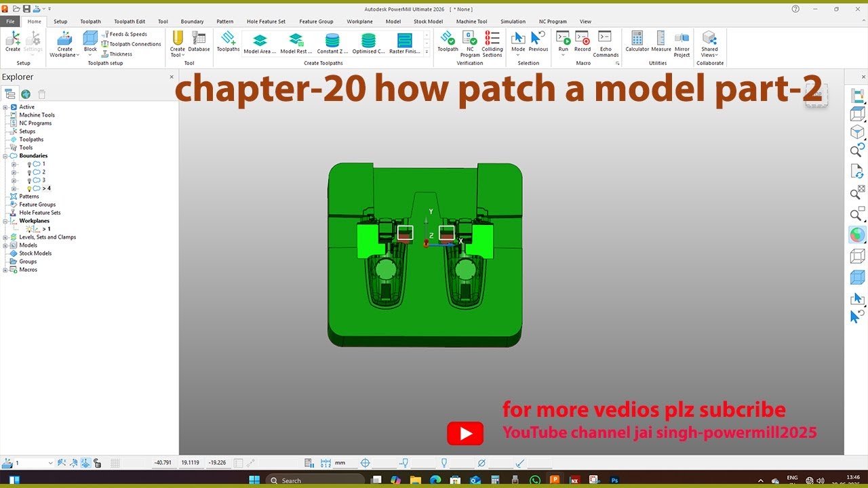Toggle the light bulb of boundary 4
This screenshot has width=868, height=488.
(30, 188)
